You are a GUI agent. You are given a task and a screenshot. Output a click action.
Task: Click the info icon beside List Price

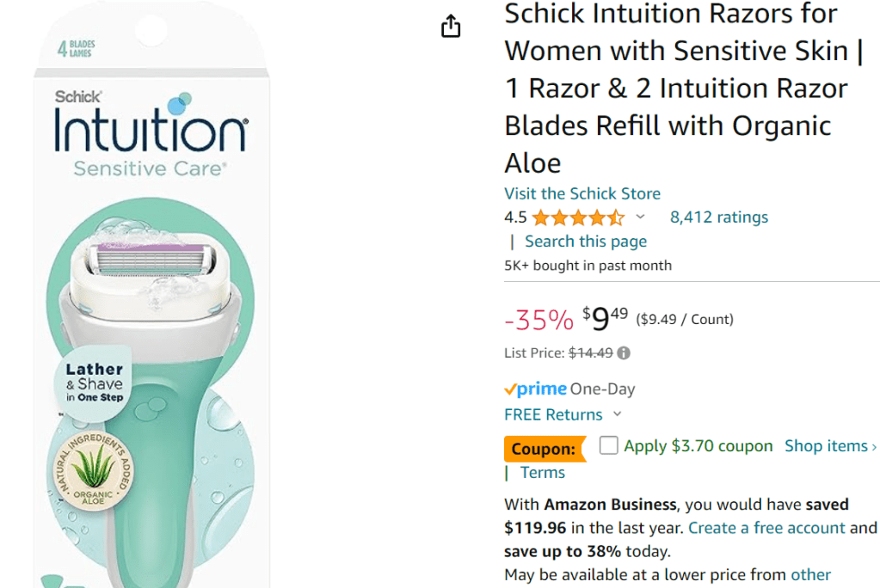coord(624,352)
